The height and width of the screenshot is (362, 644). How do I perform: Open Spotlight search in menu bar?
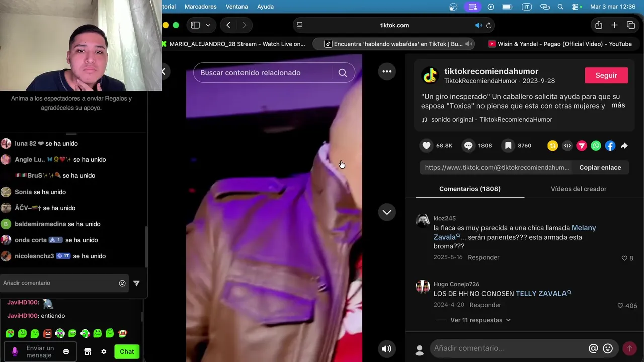click(x=560, y=7)
